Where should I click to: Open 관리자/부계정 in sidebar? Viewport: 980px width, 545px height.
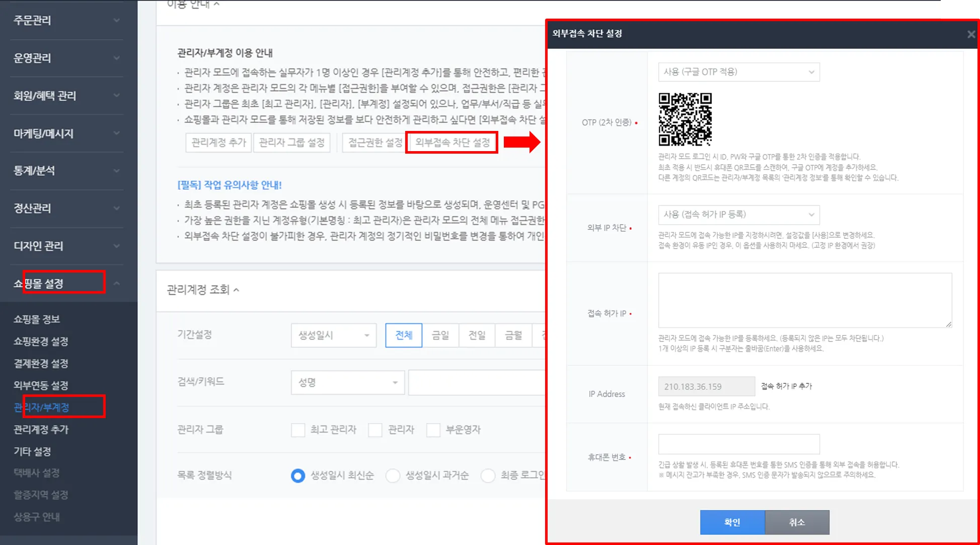point(42,407)
